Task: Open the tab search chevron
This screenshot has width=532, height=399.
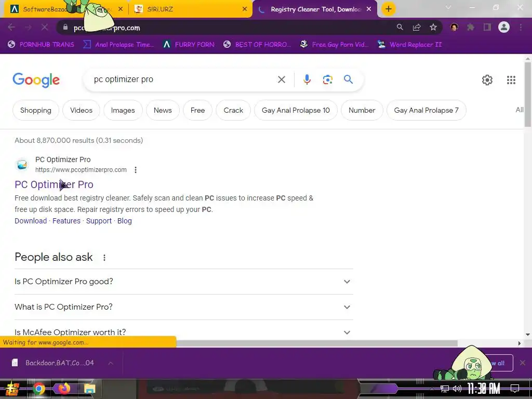Action: coord(448,7)
